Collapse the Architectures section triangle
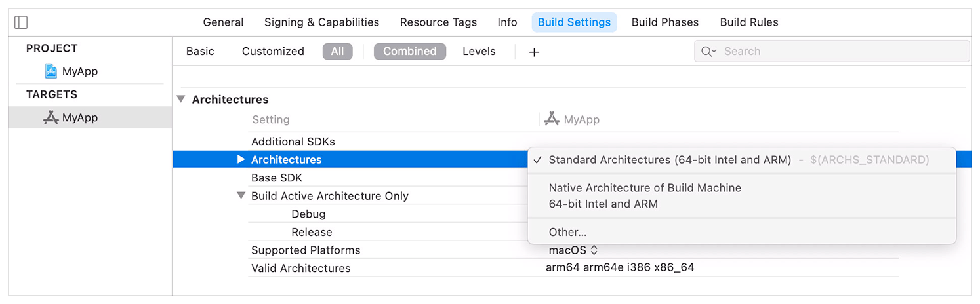This screenshot has width=980, height=304. (x=181, y=100)
